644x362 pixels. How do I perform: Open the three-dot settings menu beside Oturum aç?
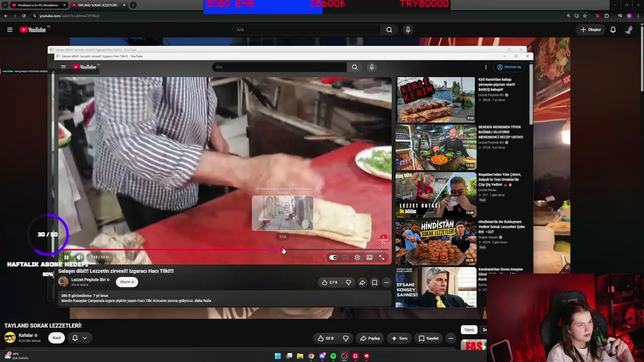click(486, 67)
